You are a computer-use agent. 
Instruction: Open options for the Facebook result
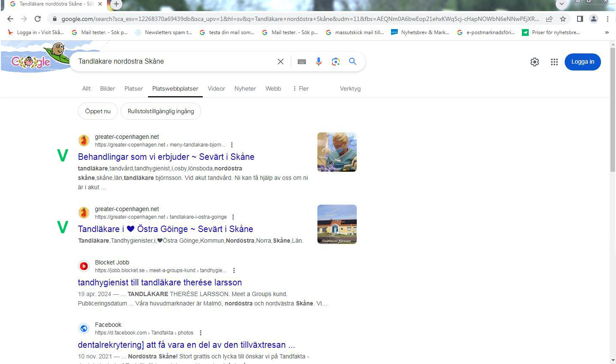pyautogui.click(x=201, y=333)
